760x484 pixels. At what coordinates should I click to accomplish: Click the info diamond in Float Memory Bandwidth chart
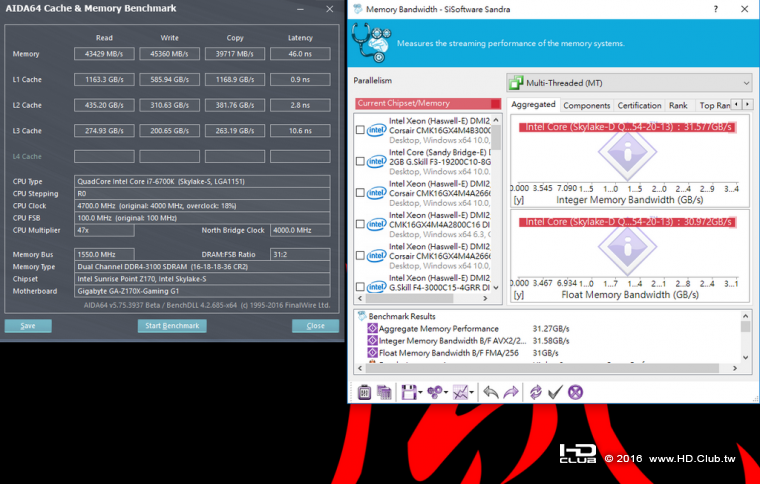pos(627,248)
